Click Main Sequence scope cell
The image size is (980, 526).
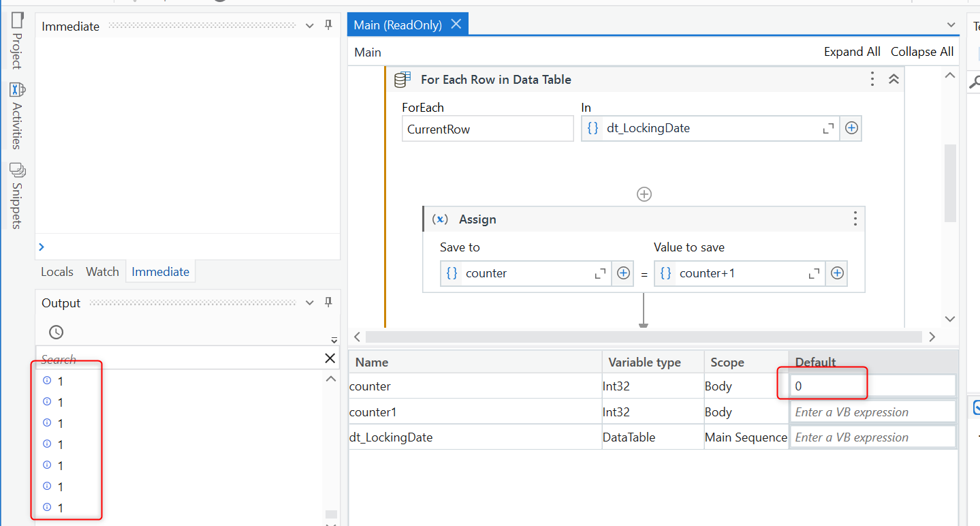click(746, 437)
